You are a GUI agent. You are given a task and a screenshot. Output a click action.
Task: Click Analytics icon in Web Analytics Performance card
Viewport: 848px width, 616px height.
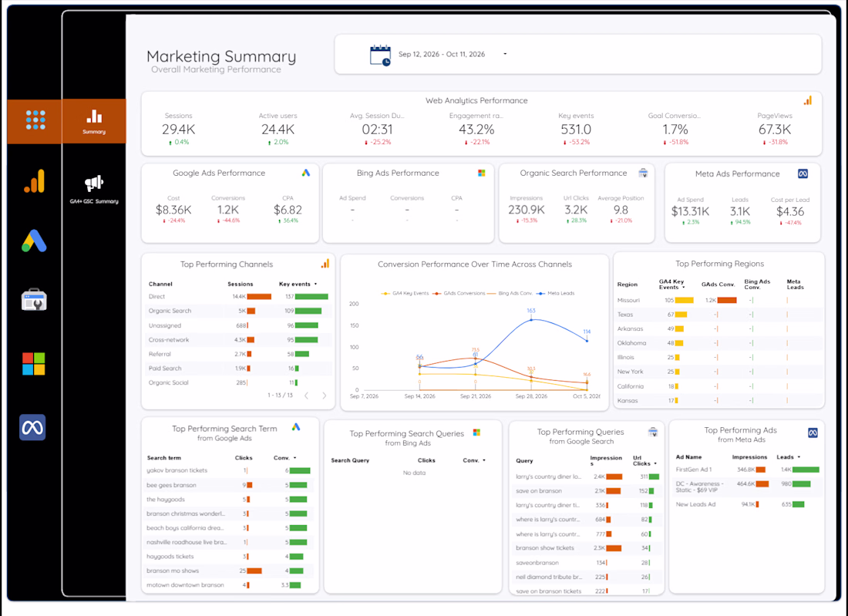(x=807, y=100)
